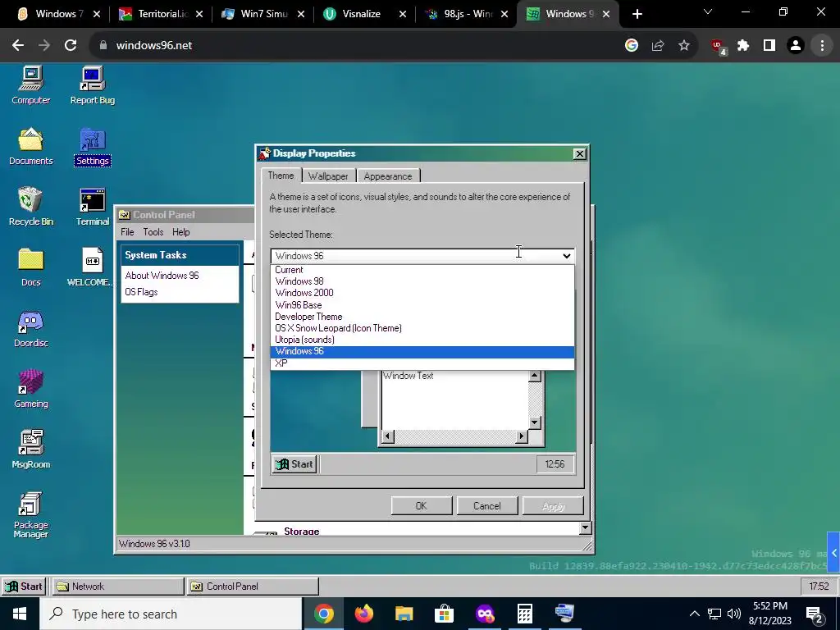Click the system volume tray icon
This screenshot has width=840, height=630.
(734, 614)
